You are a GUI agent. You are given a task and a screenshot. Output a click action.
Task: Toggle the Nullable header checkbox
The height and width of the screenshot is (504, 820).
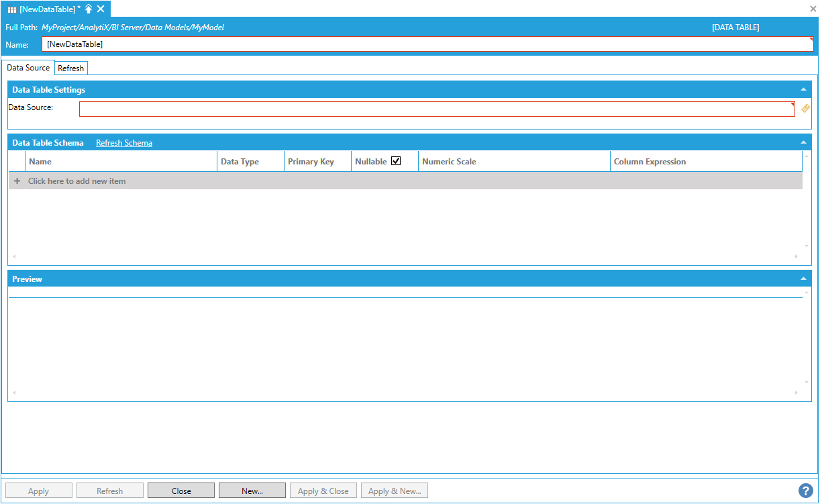click(396, 161)
